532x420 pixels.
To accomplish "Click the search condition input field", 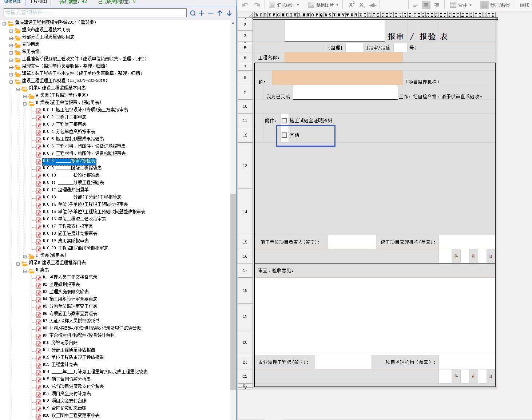I will 95,12.
